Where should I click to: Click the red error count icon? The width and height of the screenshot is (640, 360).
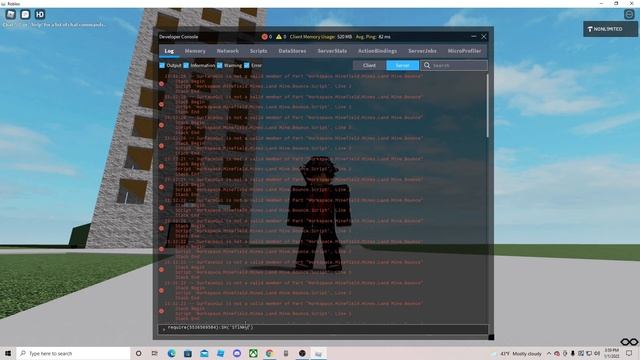264,37
